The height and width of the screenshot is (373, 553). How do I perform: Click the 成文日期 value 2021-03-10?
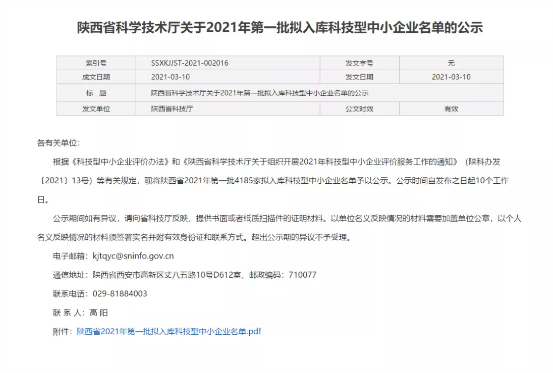point(170,77)
